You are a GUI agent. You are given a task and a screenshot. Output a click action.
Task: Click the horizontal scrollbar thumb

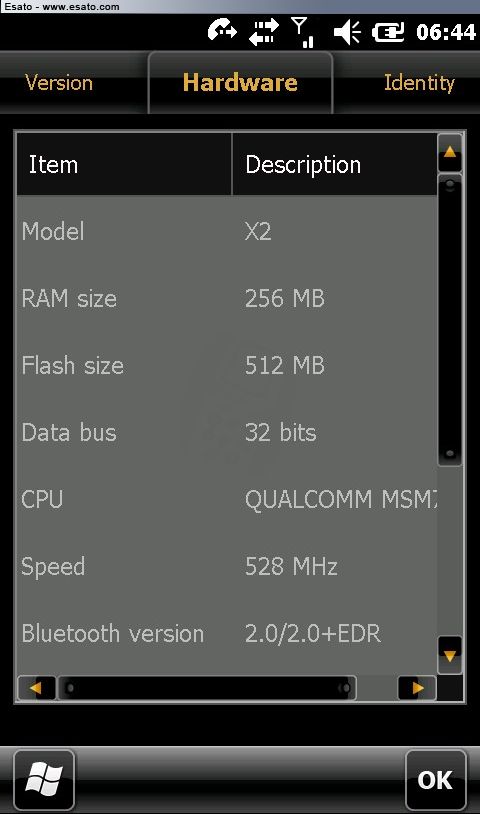(207, 688)
